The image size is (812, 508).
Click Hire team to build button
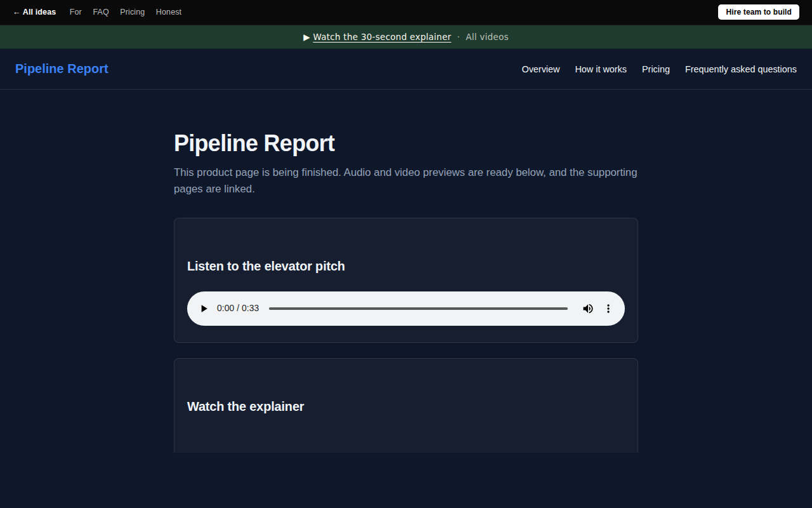point(759,12)
